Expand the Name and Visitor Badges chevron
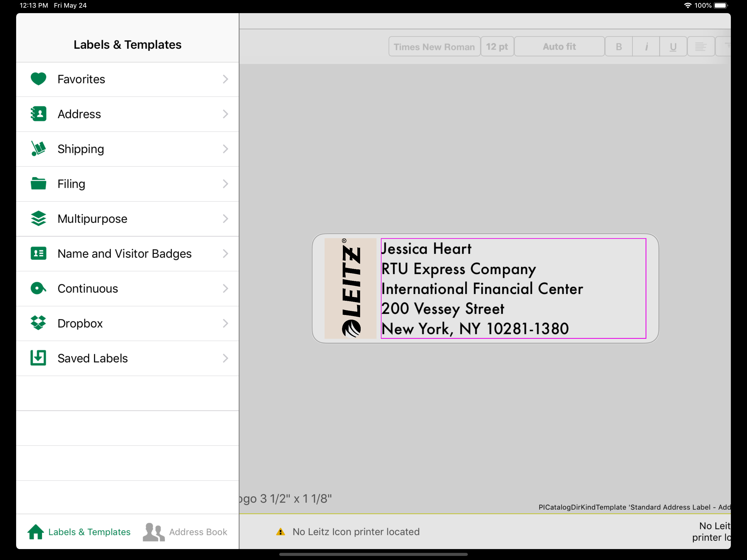 (x=225, y=253)
